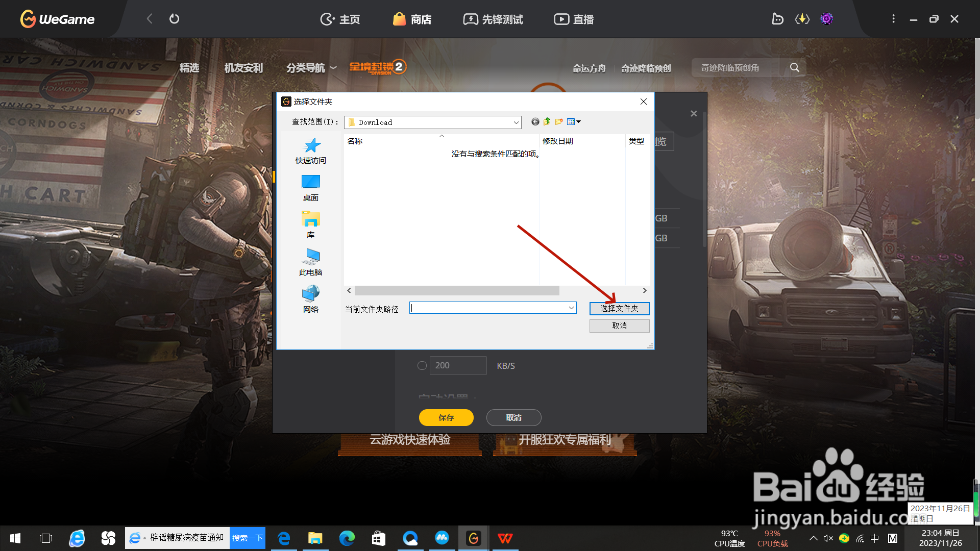Open the 商店 tab
Image resolution: width=980 pixels, height=551 pixels.
tap(412, 19)
